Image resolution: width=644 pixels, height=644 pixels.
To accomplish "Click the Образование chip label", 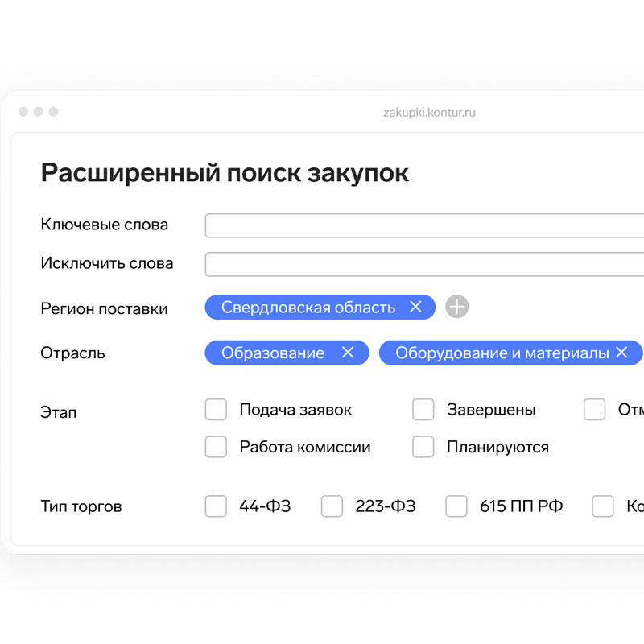I will [273, 353].
